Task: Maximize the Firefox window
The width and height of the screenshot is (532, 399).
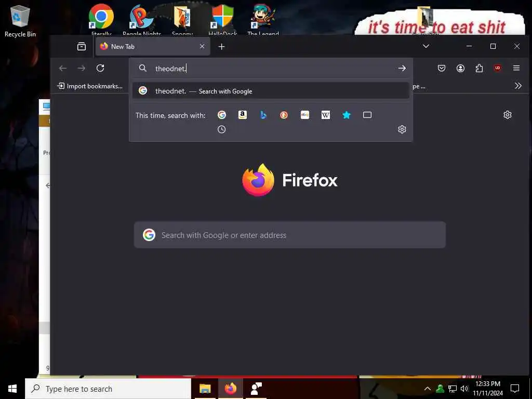Action: tap(493, 46)
